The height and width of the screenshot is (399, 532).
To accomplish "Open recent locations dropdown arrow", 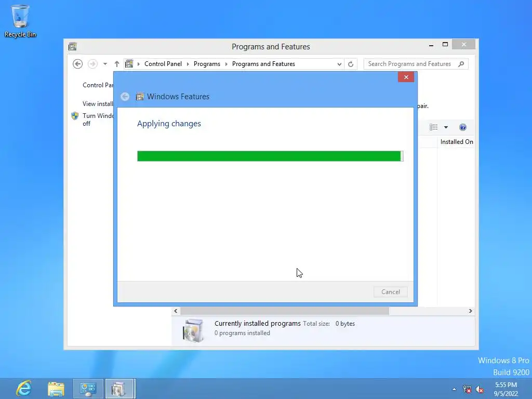I will click(105, 64).
